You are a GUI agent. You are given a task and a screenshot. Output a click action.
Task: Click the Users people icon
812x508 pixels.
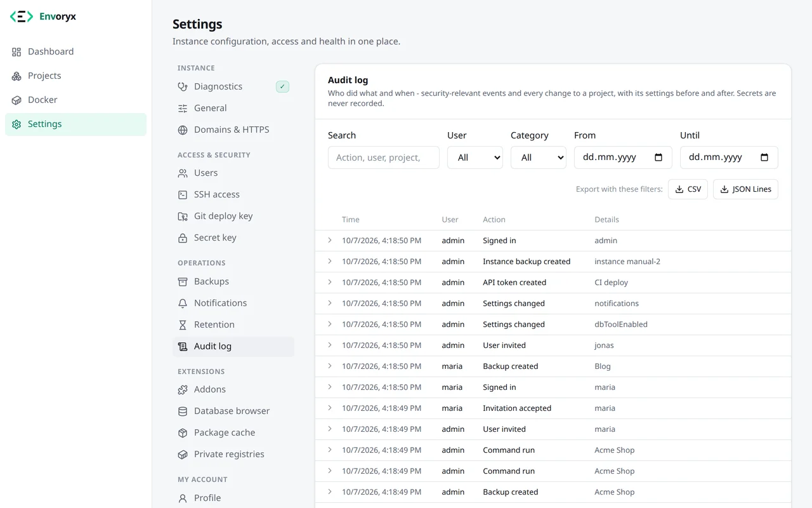tap(183, 173)
